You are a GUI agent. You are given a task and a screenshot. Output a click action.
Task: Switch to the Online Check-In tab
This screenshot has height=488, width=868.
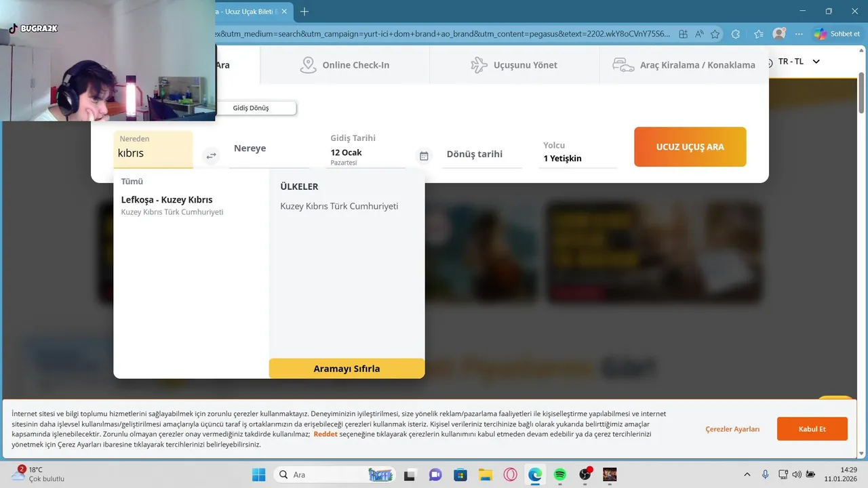pyautogui.click(x=344, y=65)
